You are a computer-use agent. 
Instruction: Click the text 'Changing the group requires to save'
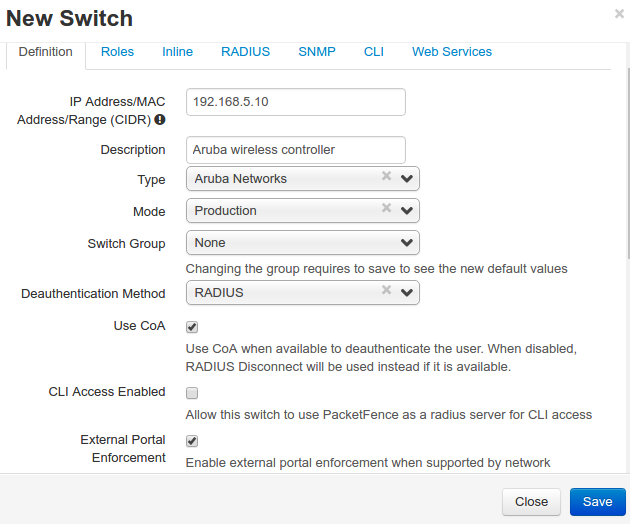coord(290,268)
